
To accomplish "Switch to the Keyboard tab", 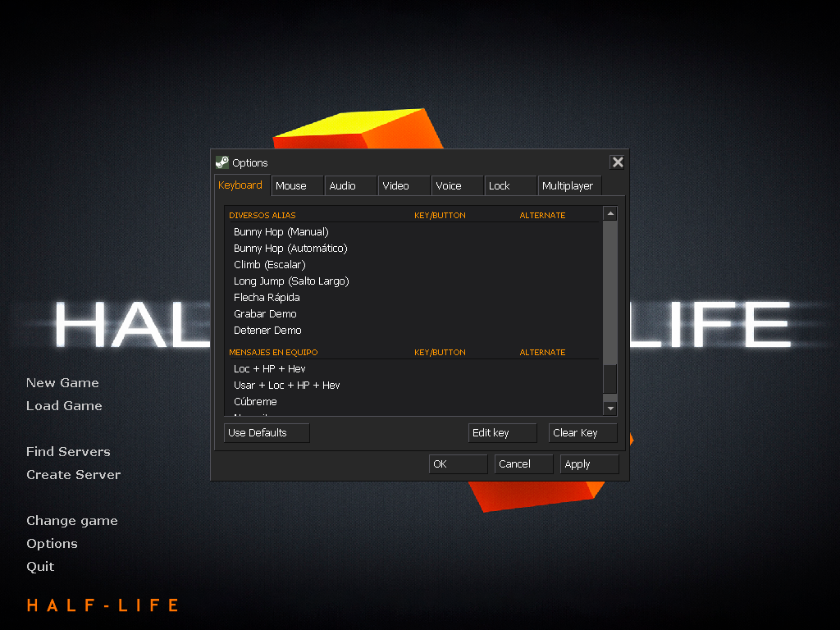I will (242, 185).
